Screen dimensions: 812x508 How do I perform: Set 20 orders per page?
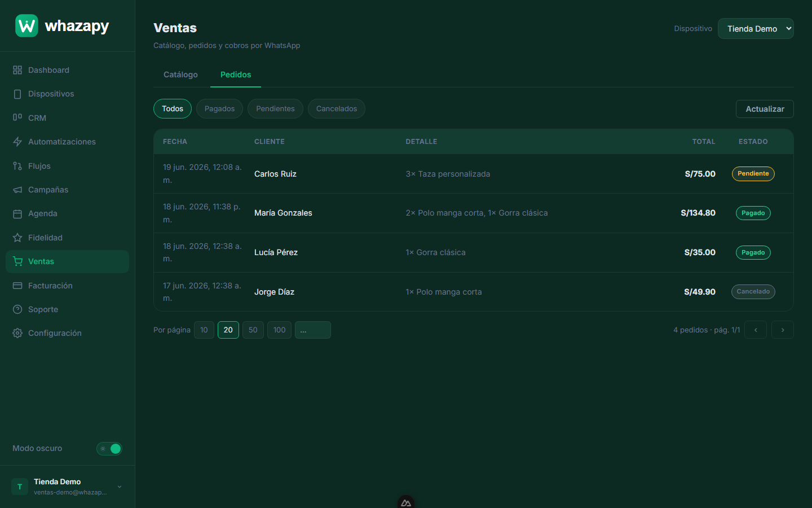(x=228, y=330)
